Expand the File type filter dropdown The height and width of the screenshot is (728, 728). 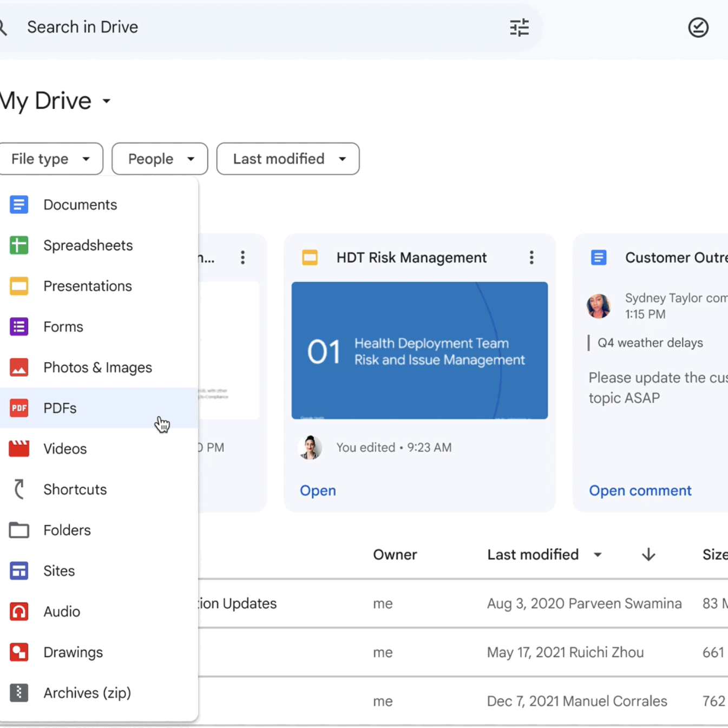pyautogui.click(x=51, y=159)
